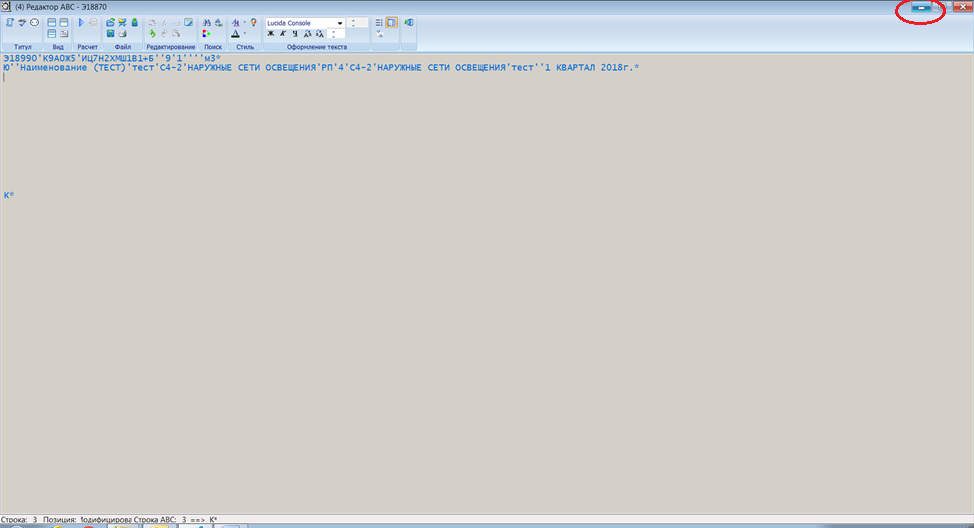Click open-folder icon with green arrow in Файл
974x528 pixels.
point(110,22)
